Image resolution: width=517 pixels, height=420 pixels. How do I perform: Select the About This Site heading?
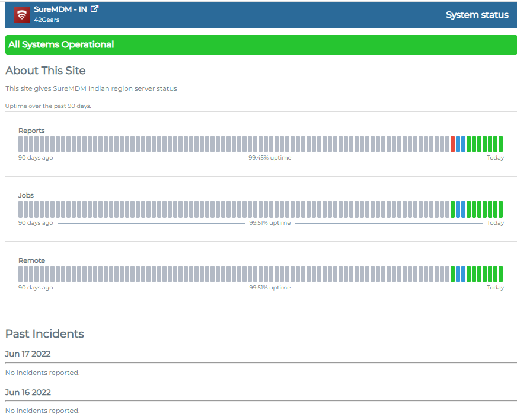click(x=46, y=70)
